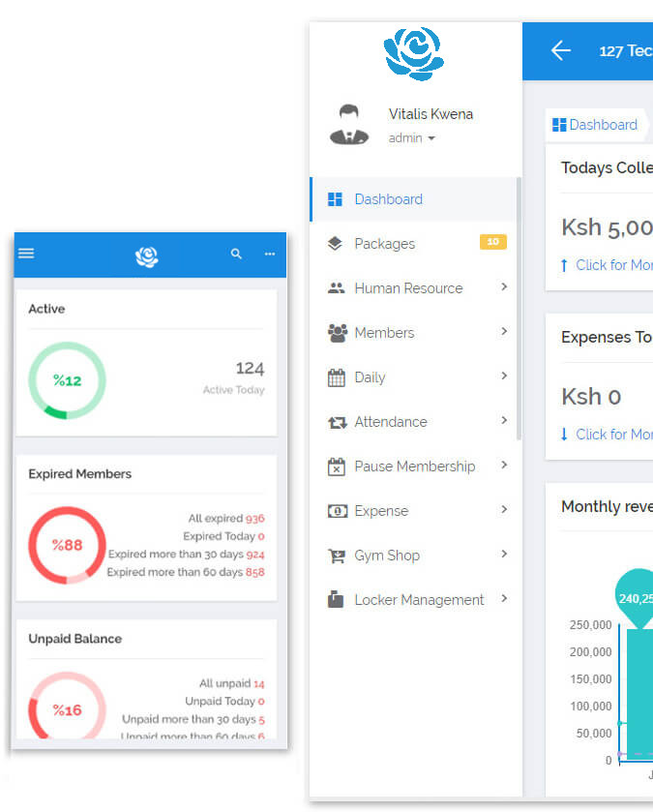653x812 pixels.
Task: Expand the Expense submenu chevron
Action: tap(504, 510)
